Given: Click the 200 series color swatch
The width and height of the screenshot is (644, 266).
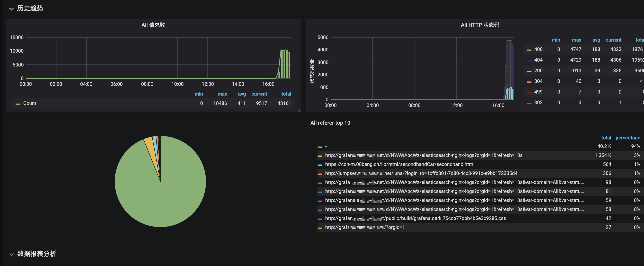Looking at the screenshot, I should click(x=529, y=71).
